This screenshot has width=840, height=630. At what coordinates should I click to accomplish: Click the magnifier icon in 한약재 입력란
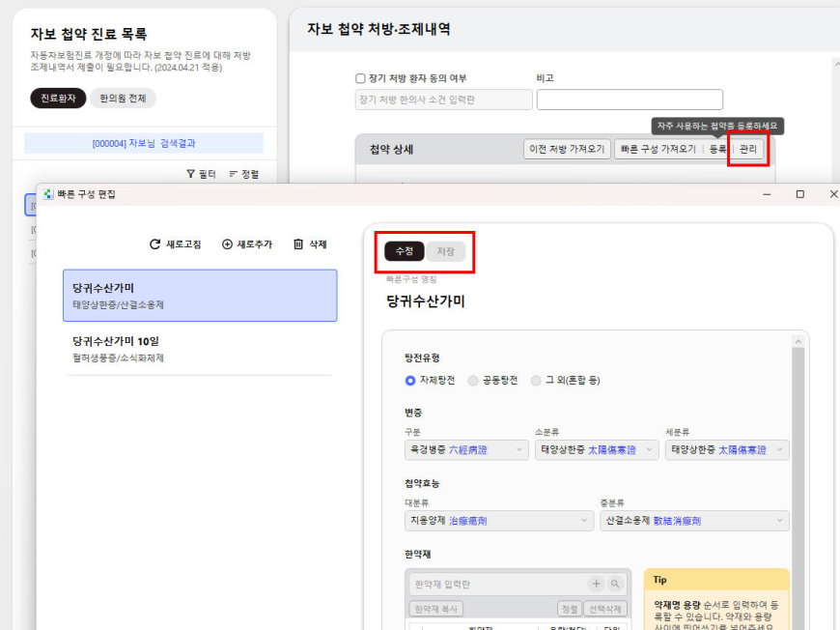[x=615, y=584]
